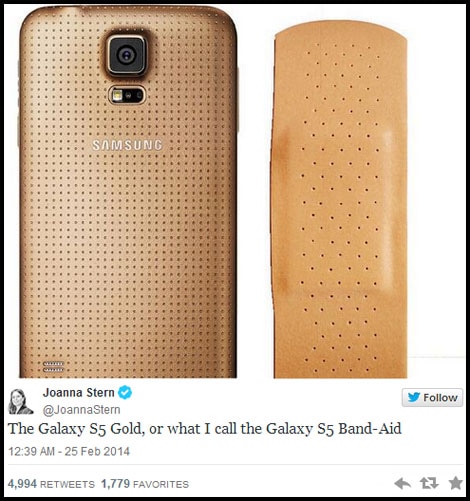Open Joanna Stern's profile avatar
The height and width of the screenshot is (501, 470).
(20, 401)
